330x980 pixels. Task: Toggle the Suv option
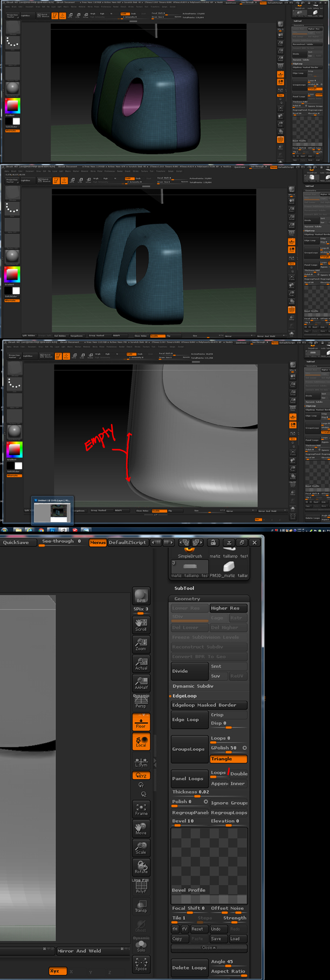(219, 676)
